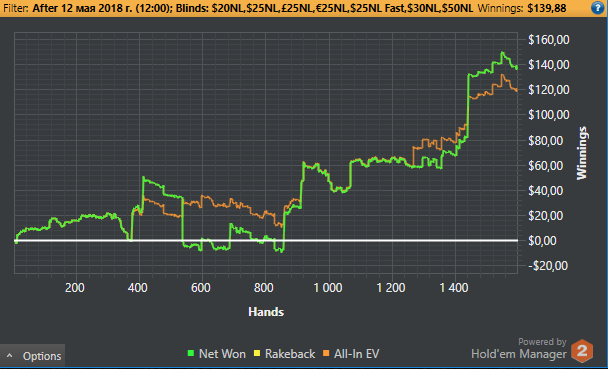
Task: Click the $0,00 axis label
Action: coord(542,241)
